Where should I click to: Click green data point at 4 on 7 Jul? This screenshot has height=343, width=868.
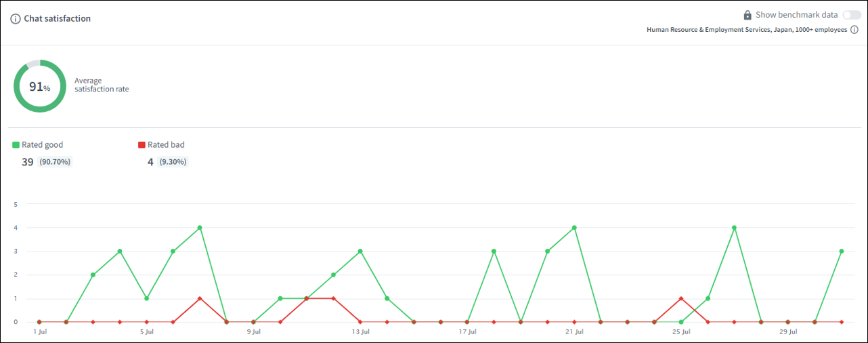point(200,228)
